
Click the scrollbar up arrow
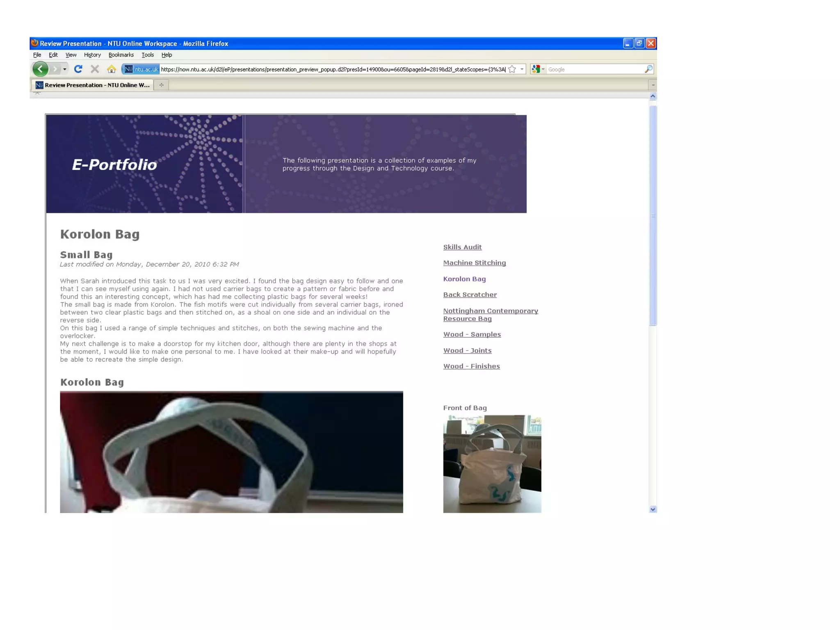tap(653, 96)
